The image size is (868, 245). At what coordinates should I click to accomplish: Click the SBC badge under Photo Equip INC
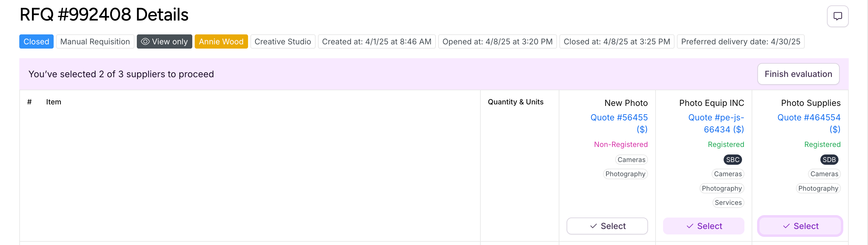pos(733,160)
